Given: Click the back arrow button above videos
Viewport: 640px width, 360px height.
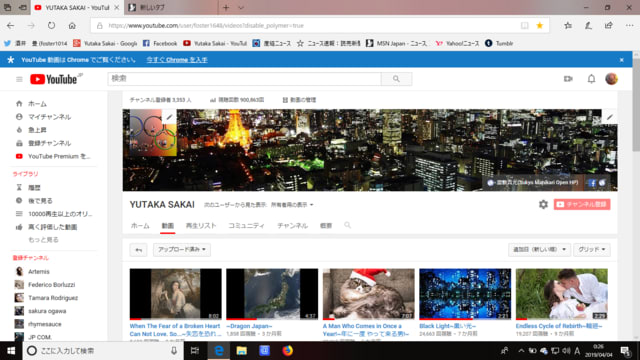Looking at the screenshot, I should pyautogui.click(x=138, y=250).
